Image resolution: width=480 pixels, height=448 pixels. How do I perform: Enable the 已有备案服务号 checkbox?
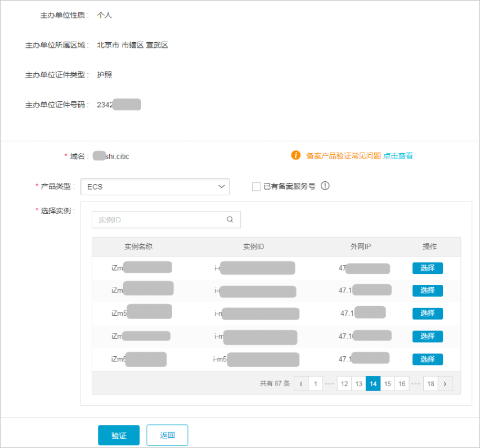[x=257, y=186]
